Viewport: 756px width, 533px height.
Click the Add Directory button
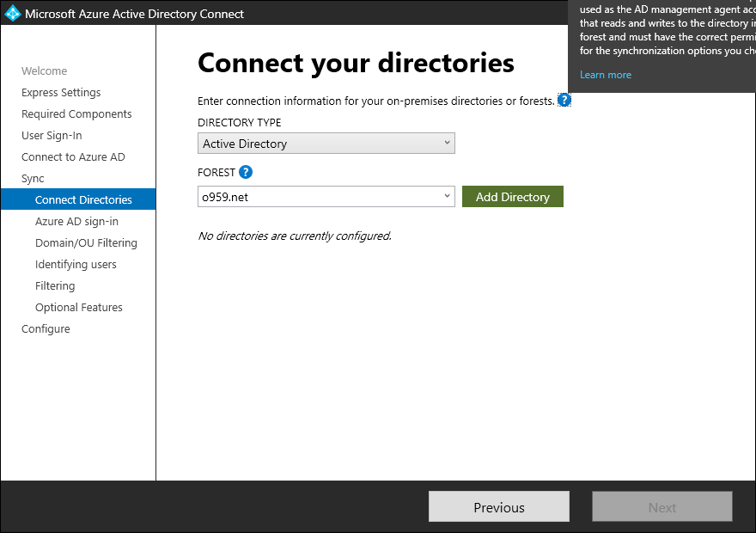pyautogui.click(x=513, y=197)
